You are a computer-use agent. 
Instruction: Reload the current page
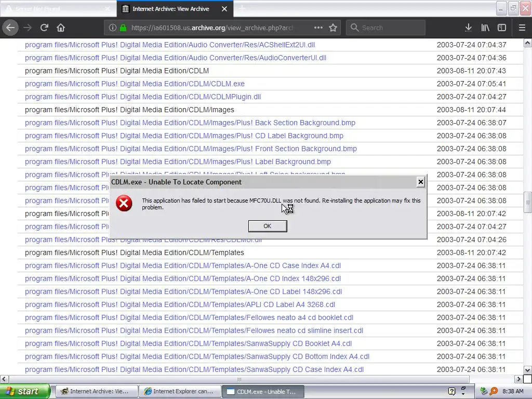click(44, 28)
